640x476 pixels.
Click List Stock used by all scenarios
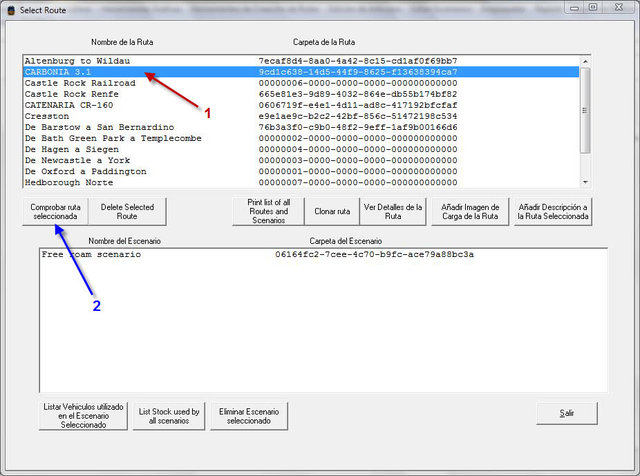tap(167, 416)
